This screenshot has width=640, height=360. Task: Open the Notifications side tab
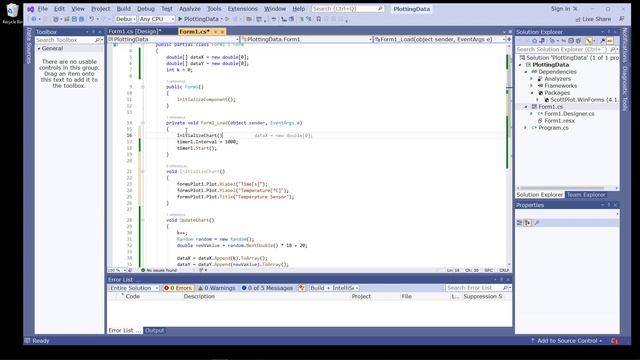pyautogui.click(x=624, y=44)
